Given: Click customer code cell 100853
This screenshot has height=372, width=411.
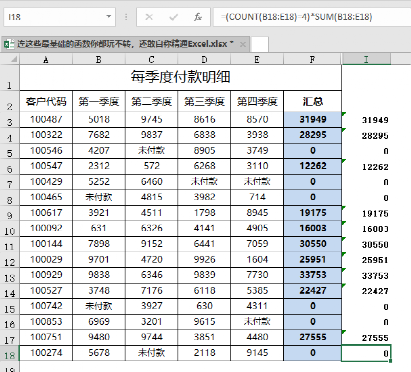Looking at the screenshot, I should (46, 322).
